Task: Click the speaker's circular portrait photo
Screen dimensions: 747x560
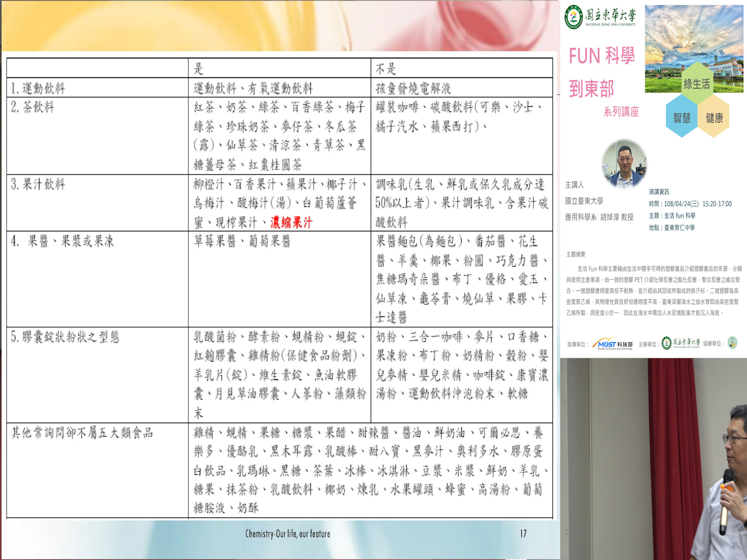Action: [624, 163]
